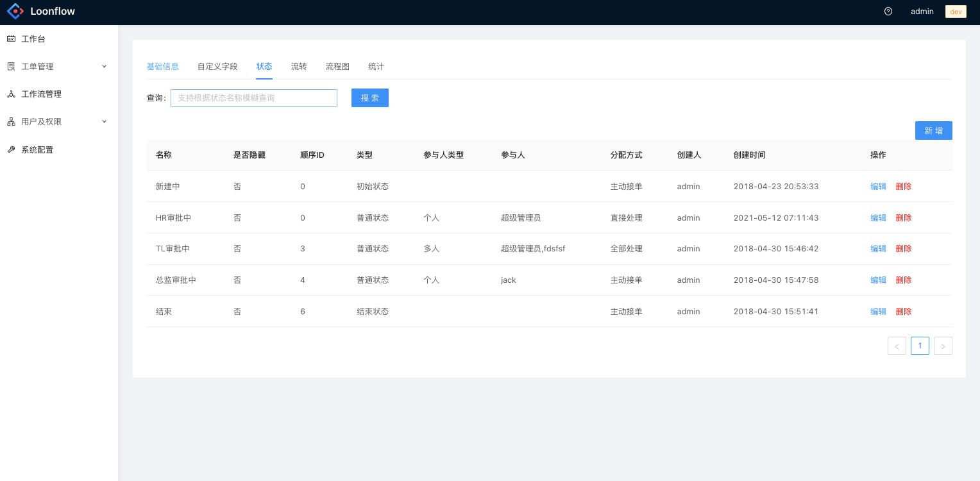This screenshot has width=980, height=481.
Task: Switch to the 统计 tab
Action: pyautogui.click(x=376, y=66)
